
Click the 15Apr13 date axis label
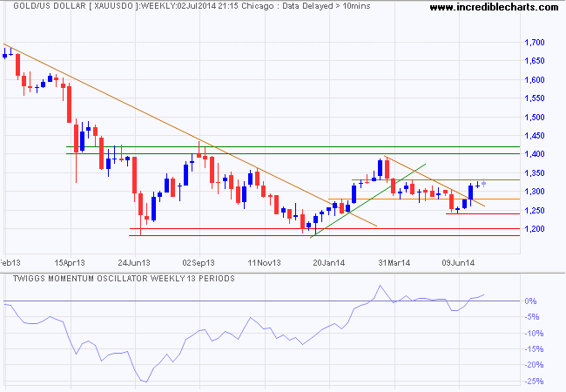pyautogui.click(x=70, y=263)
